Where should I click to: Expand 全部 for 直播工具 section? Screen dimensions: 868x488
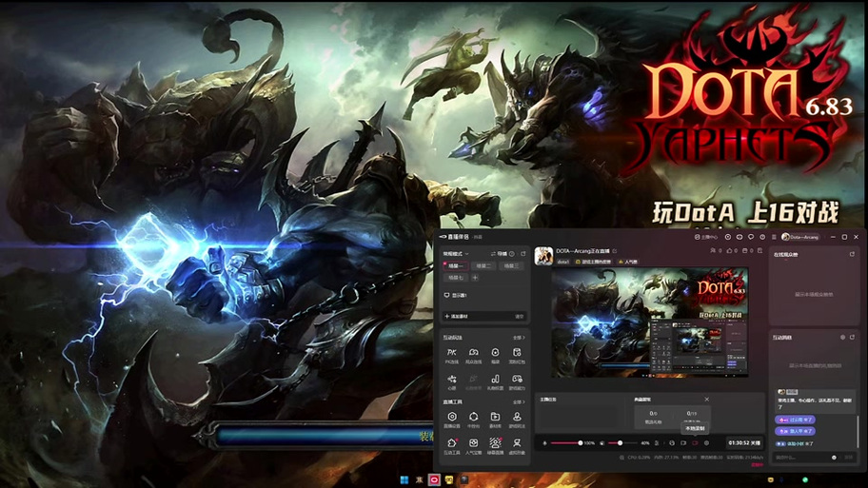519,402
